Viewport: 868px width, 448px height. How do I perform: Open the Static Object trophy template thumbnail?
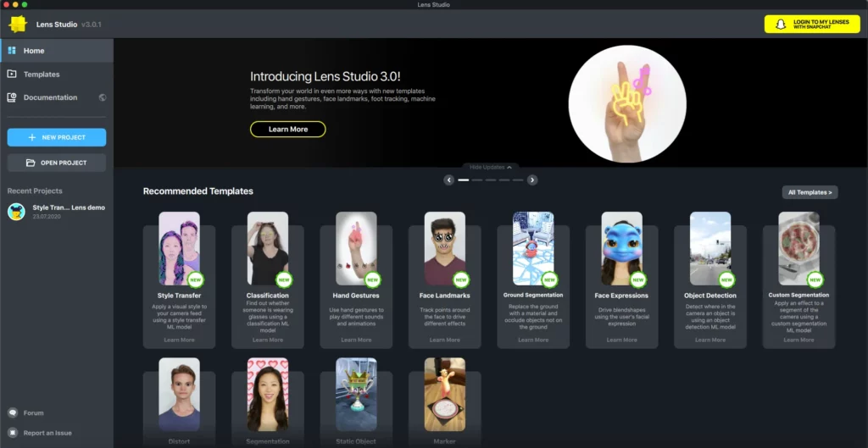tap(357, 395)
